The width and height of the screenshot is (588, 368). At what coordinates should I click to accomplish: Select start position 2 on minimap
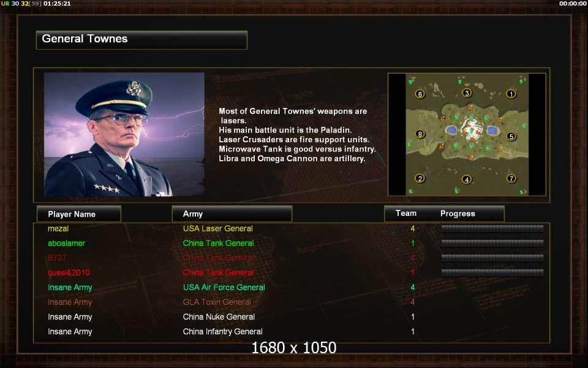click(x=420, y=178)
